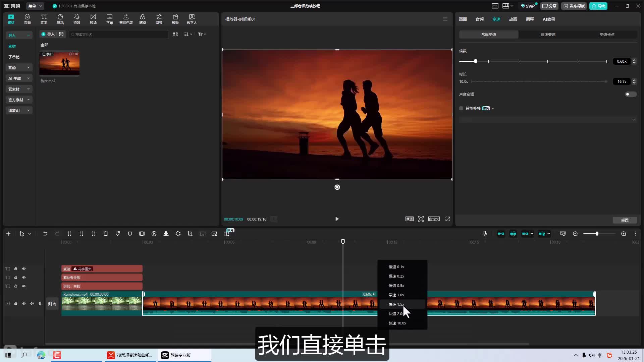Open the Stickers (贴纸) panel icon
Image resolution: width=644 pixels, height=362 pixels.
(x=60, y=19)
